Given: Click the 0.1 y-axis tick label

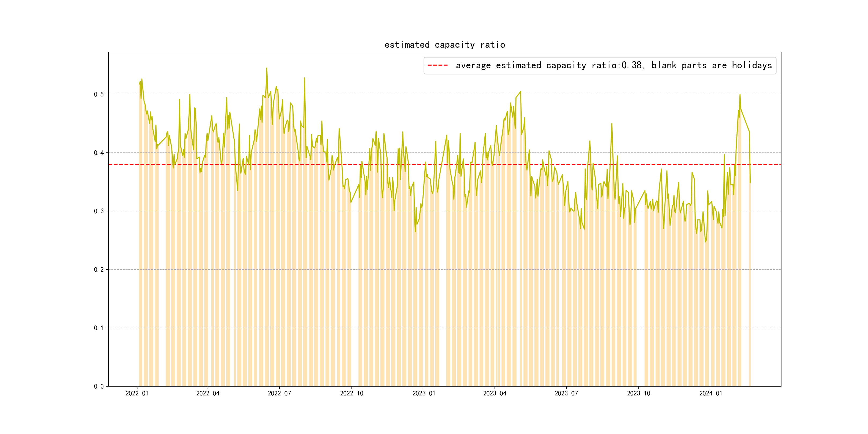Looking at the screenshot, I should tap(99, 328).
